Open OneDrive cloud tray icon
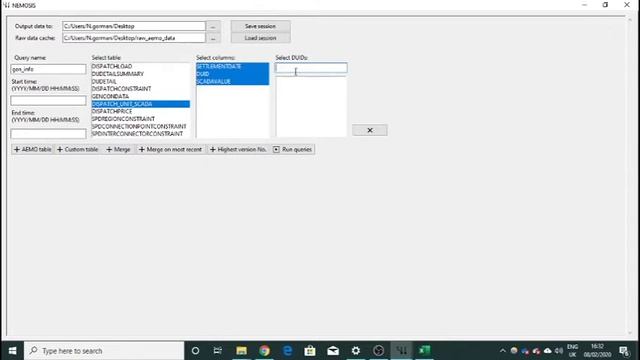 coord(548,351)
